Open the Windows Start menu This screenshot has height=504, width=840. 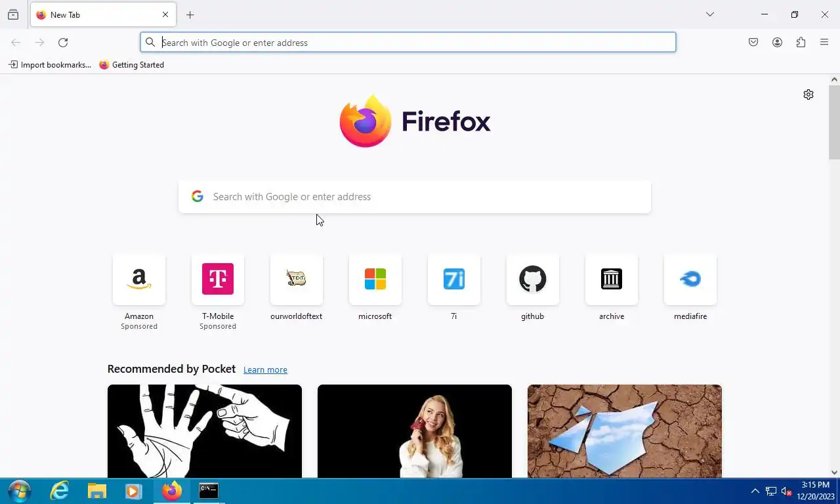[x=20, y=491]
